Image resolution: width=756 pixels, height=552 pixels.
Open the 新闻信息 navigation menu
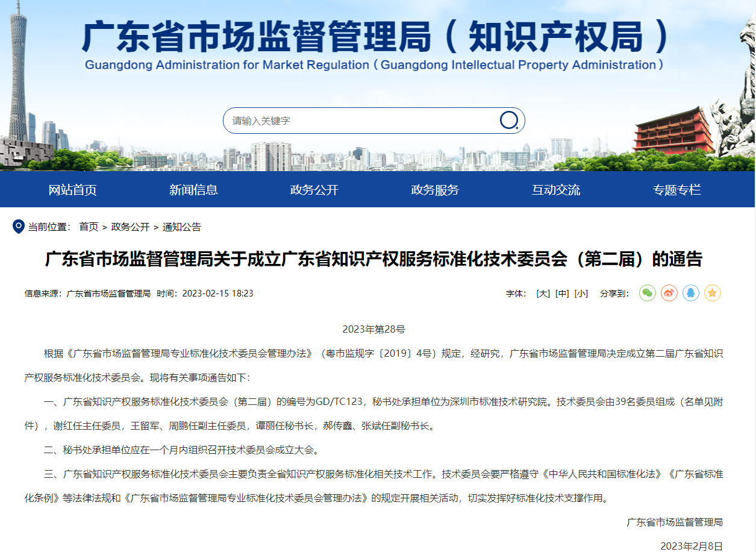[193, 190]
